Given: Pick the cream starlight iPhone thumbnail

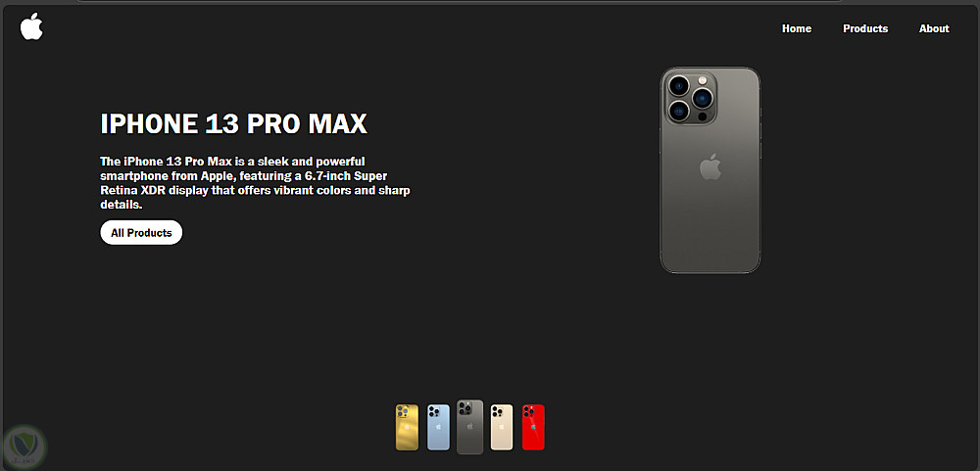Looking at the screenshot, I should tap(501, 427).
